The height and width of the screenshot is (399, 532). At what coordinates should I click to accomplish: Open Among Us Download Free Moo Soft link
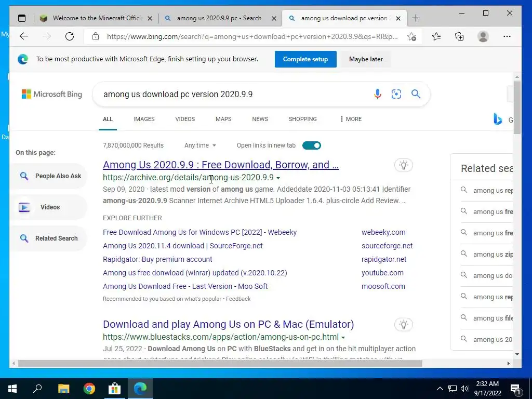[185, 286]
